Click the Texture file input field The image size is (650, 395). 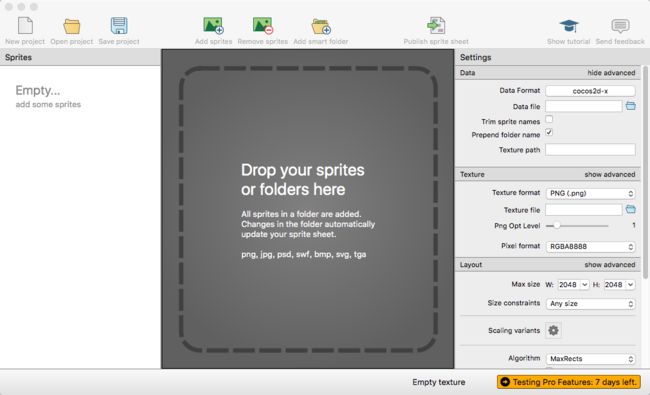click(x=584, y=210)
